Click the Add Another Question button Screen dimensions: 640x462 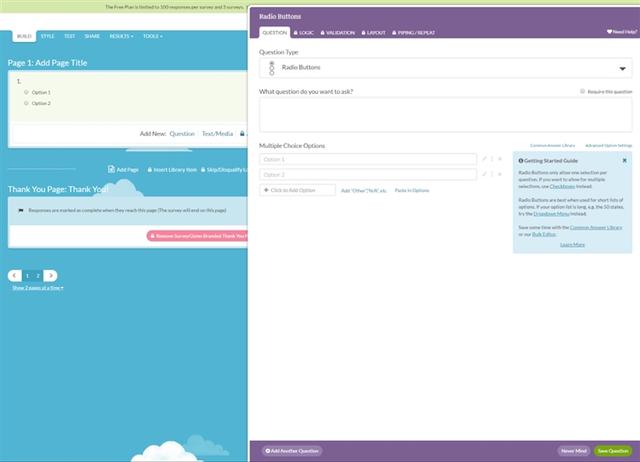tap(293, 451)
